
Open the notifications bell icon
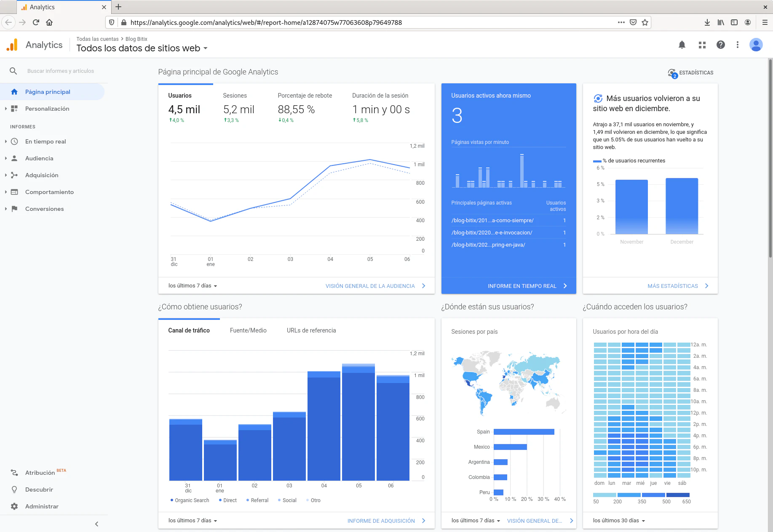pos(682,45)
